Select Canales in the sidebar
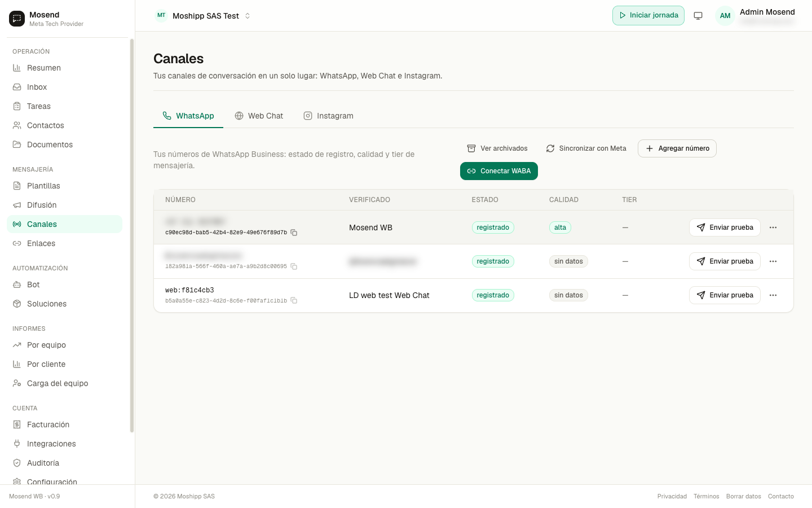 point(64,224)
